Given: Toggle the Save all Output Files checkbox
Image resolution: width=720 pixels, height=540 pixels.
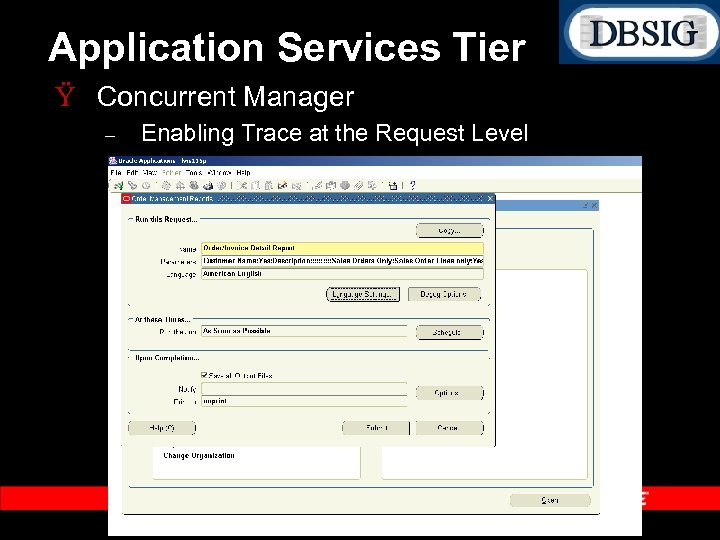Looking at the screenshot, I should click(x=204, y=375).
